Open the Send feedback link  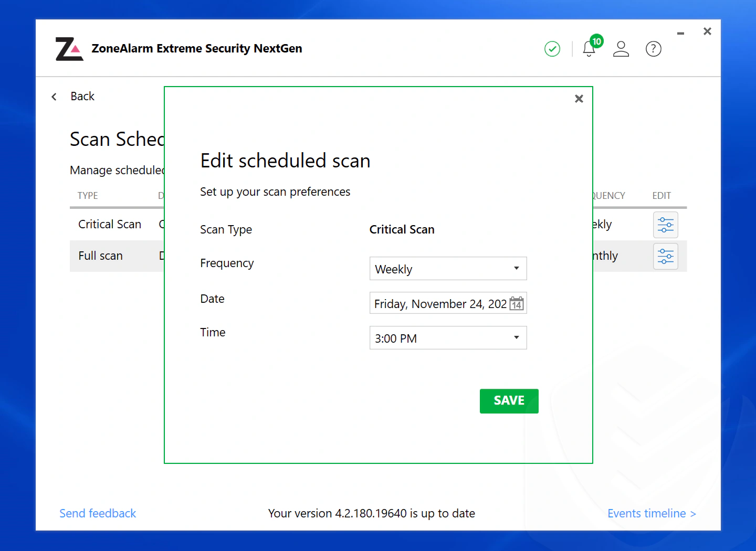[98, 513]
